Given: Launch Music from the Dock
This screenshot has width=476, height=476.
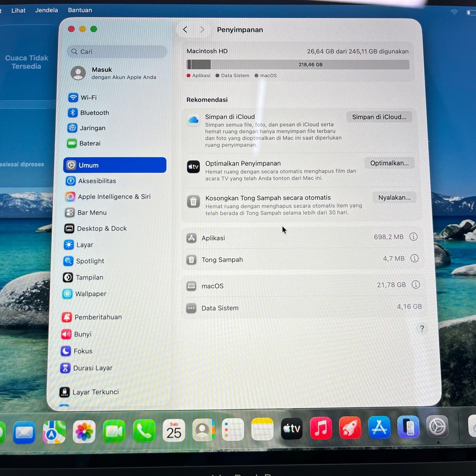Looking at the screenshot, I should point(321,428).
